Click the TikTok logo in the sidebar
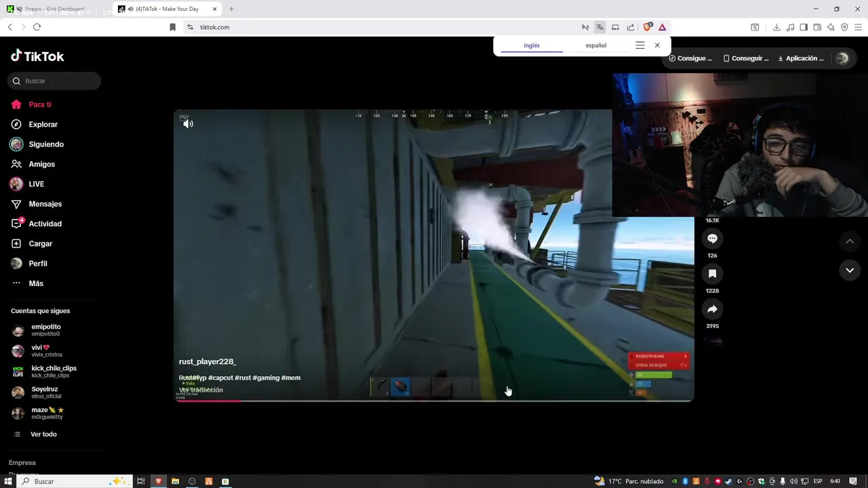The height and width of the screenshot is (488, 868). point(37,56)
